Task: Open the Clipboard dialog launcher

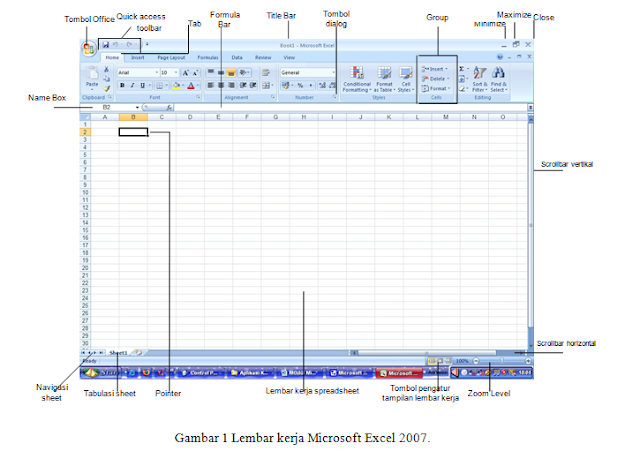Action: coord(110,97)
